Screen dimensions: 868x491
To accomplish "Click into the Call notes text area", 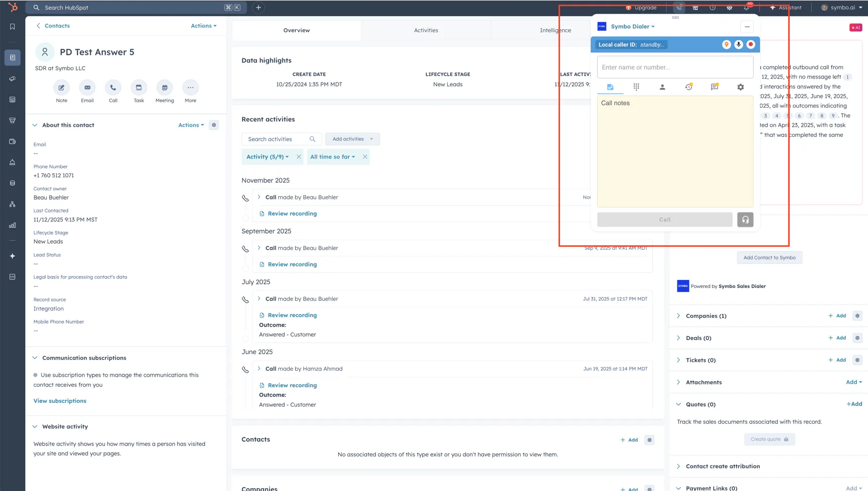I will pyautogui.click(x=675, y=152).
